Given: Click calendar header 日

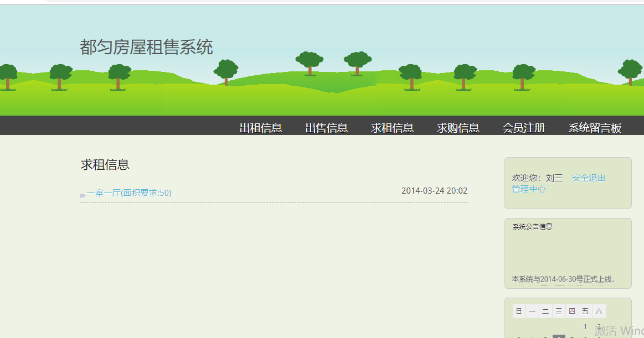Looking at the screenshot, I should [x=519, y=311].
